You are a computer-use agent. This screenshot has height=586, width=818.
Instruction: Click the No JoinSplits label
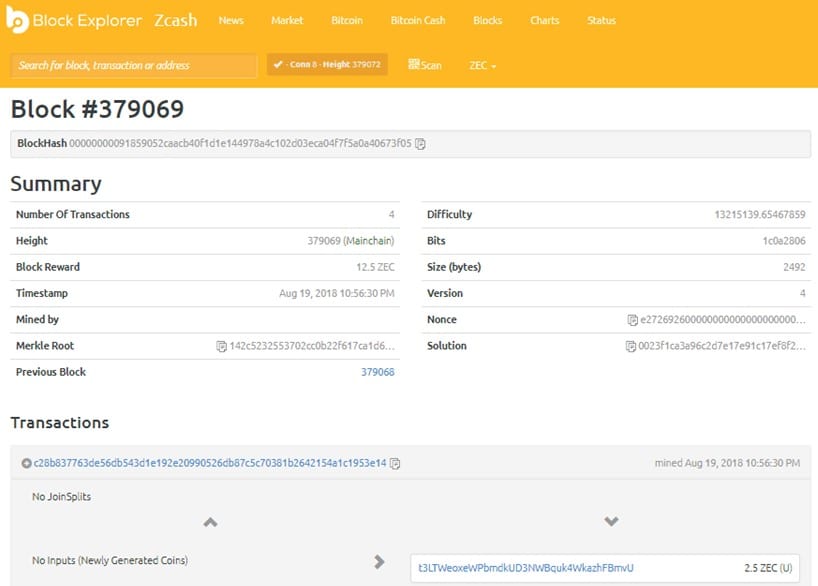62,497
